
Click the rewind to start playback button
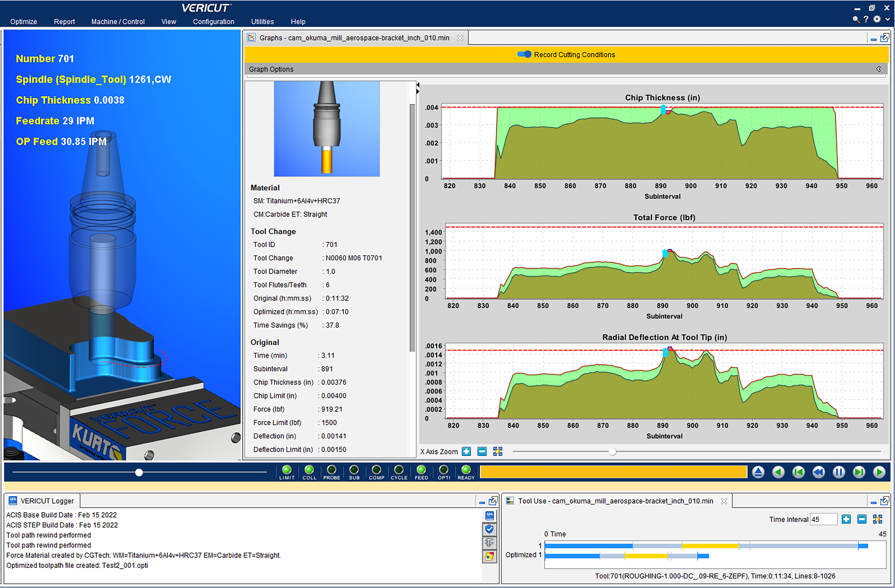(x=798, y=472)
